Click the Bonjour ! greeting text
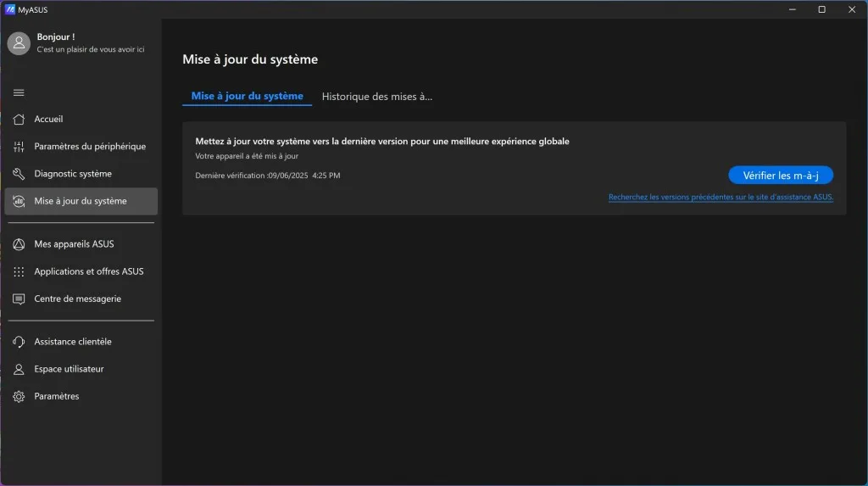The height and width of the screenshot is (486, 868). [56, 37]
